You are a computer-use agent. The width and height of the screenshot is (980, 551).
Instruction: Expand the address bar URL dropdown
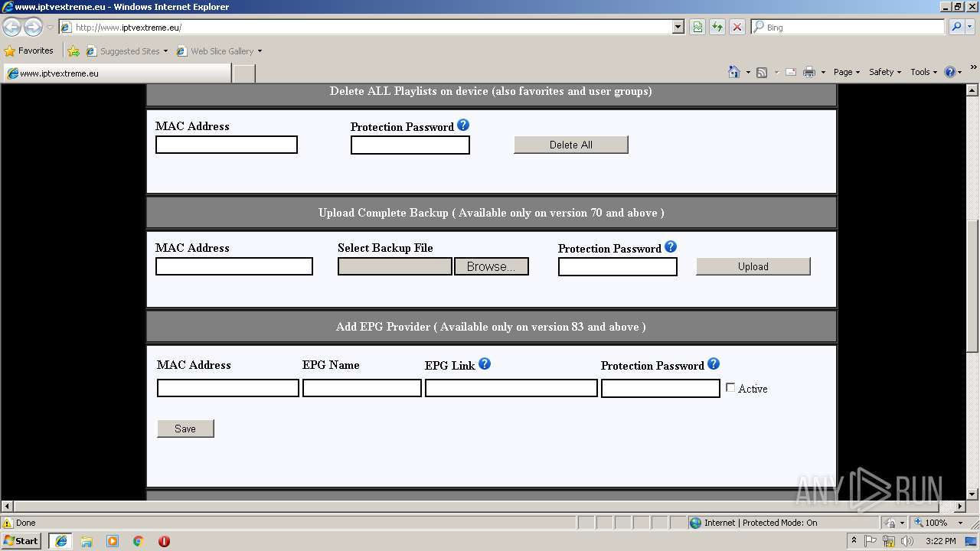tap(678, 27)
